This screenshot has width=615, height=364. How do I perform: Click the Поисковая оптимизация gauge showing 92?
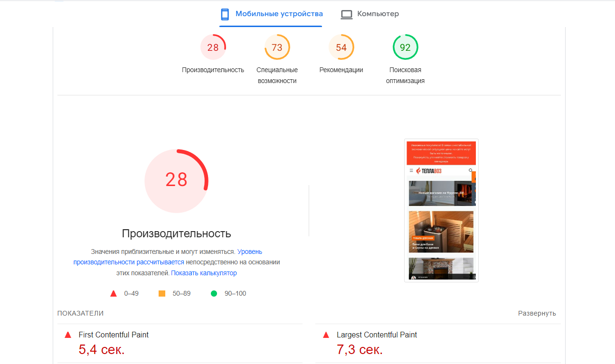[405, 47]
